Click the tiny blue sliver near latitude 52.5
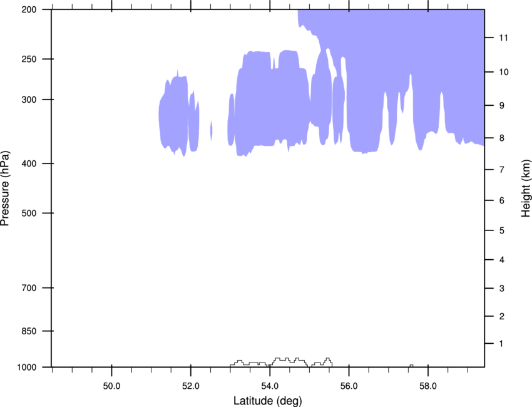Screen dimensions: 532x407 pyautogui.click(x=212, y=130)
